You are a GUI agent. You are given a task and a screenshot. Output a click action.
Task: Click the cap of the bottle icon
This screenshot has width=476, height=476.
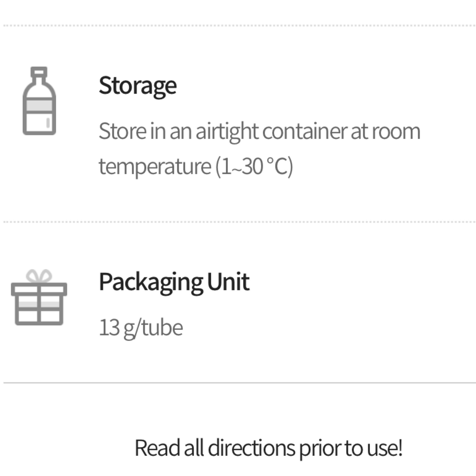39,72
